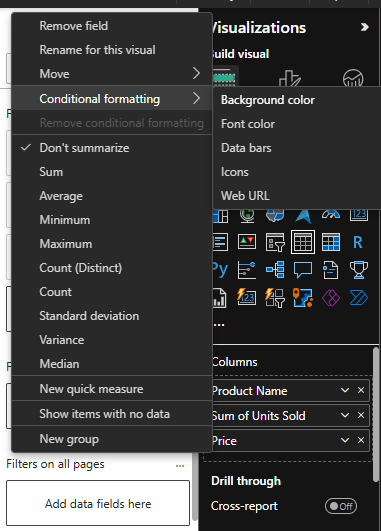The image size is (381, 531).
Task: Create a New quick measure
Action: [x=112, y=389]
